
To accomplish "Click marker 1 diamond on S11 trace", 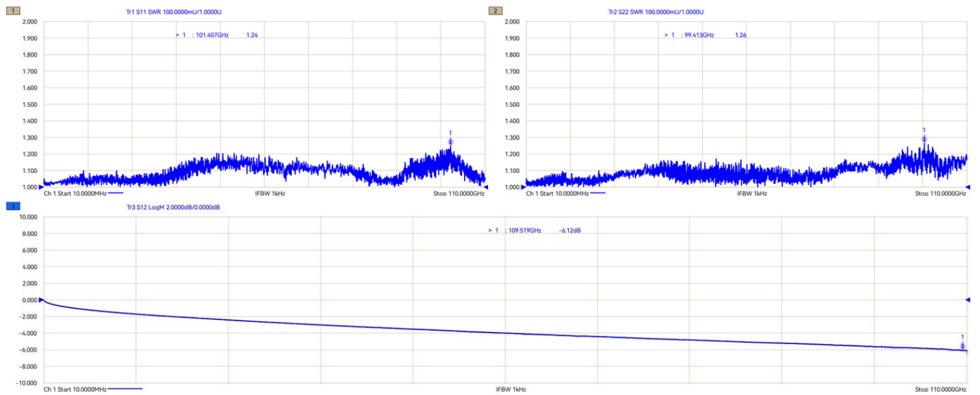I will tap(451, 142).
